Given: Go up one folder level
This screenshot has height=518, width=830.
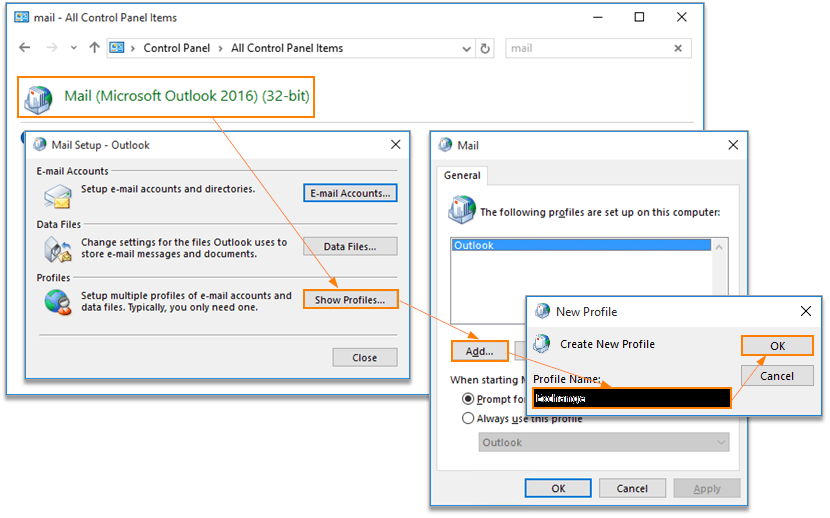Looking at the screenshot, I should click(x=94, y=48).
